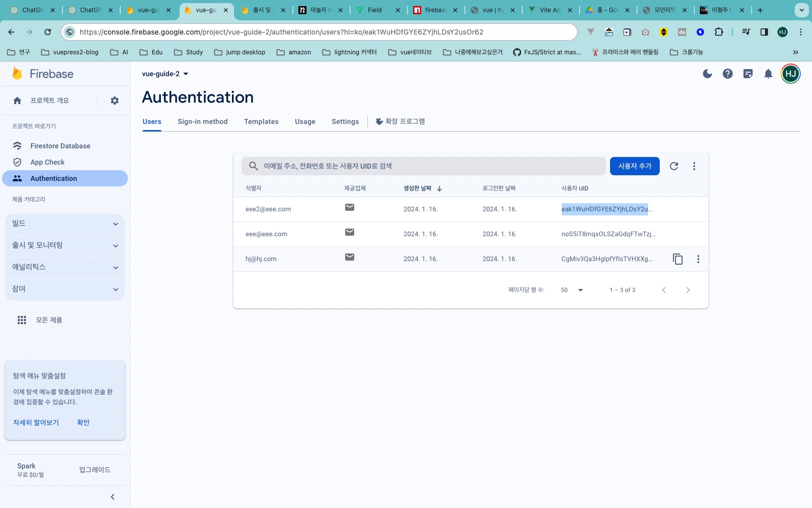The width and height of the screenshot is (812, 508).
Task: Open the Study bookmark folder
Action: tap(188, 52)
